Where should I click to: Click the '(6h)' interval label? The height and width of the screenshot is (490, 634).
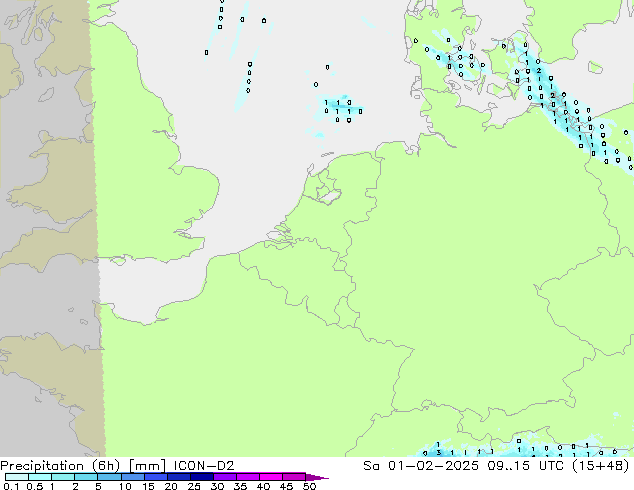[x=104, y=466]
